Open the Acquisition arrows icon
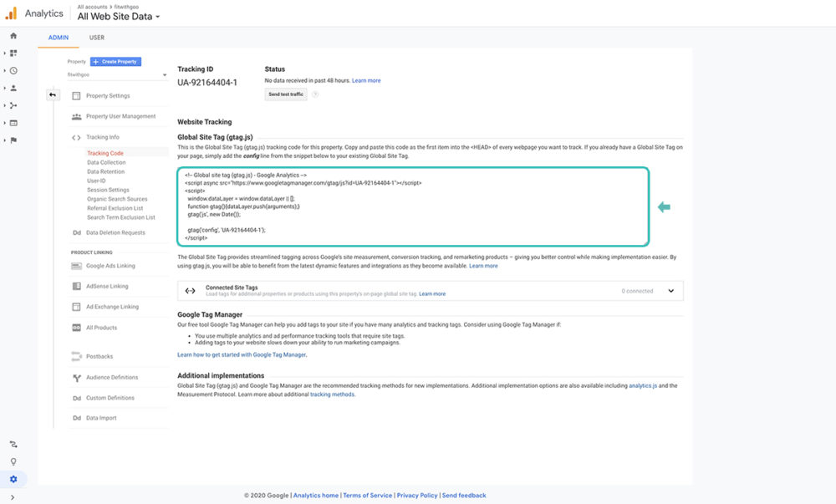836x504 pixels. coord(13,105)
